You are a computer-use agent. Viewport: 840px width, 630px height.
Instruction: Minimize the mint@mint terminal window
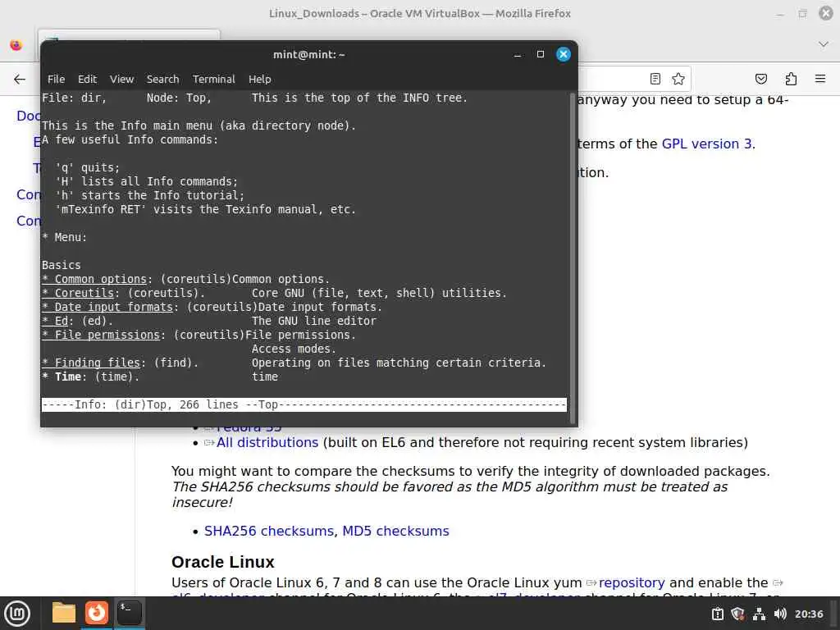click(x=518, y=55)
